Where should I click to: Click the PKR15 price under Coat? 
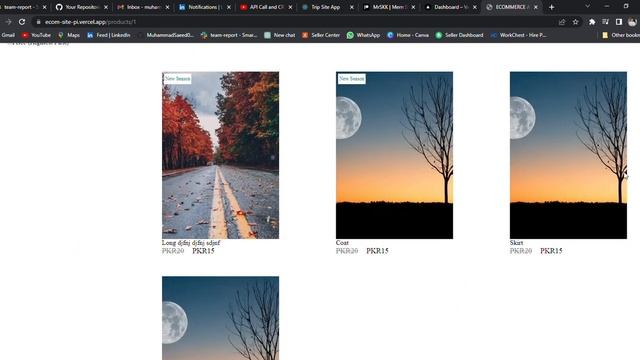[377, 251]
